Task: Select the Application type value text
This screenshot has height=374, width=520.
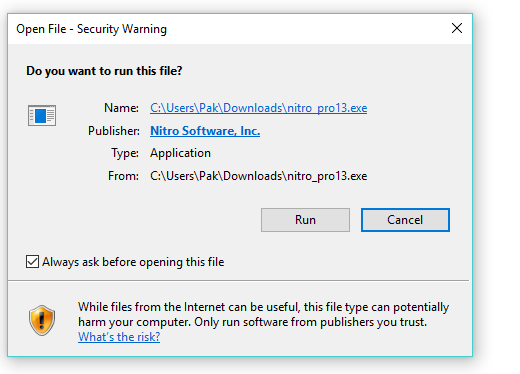Action: (x=180, y=153)
